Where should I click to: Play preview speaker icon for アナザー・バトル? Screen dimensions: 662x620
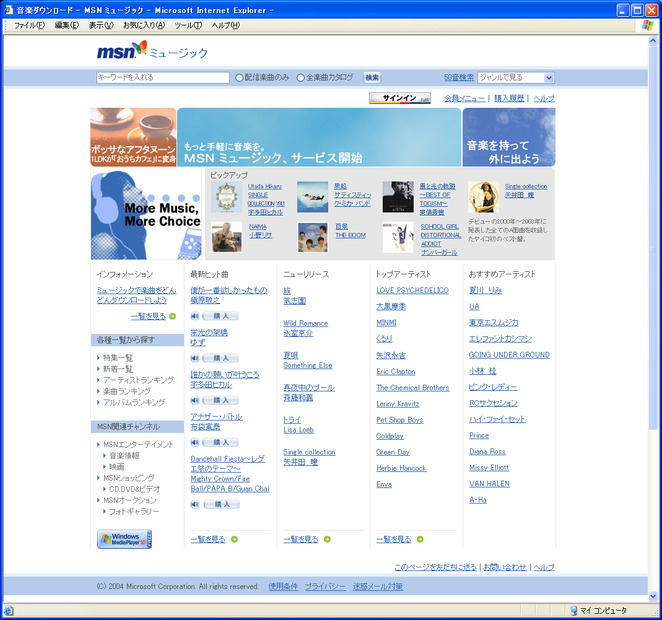point(195,442)
